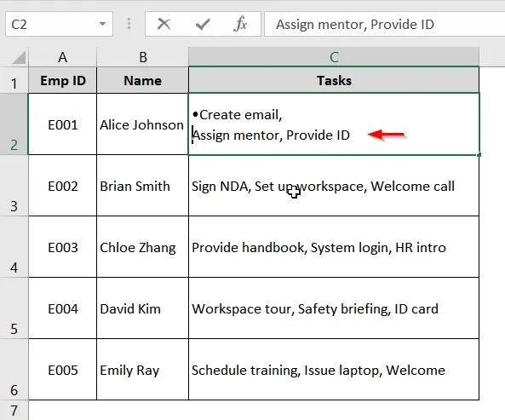The image size is (505, 420).
Task: Select the 'Sign NDA, Set up workspace' cell
Action: [334, 185]
